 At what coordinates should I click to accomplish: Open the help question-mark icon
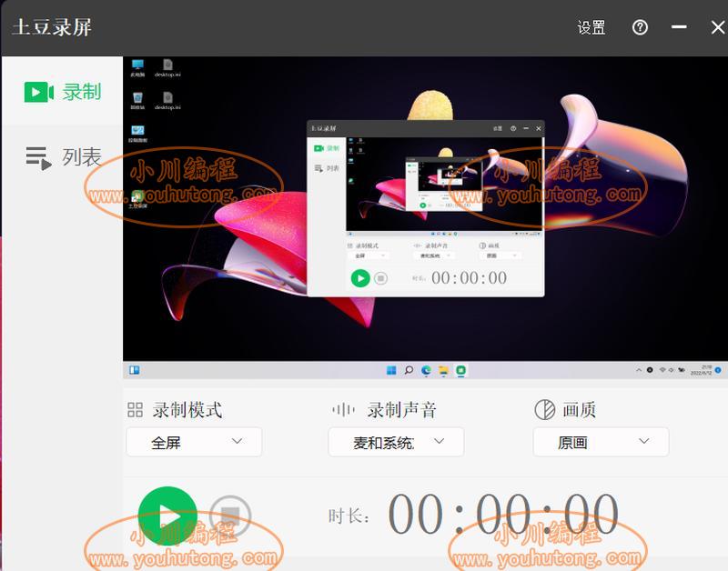pos(640,27)
